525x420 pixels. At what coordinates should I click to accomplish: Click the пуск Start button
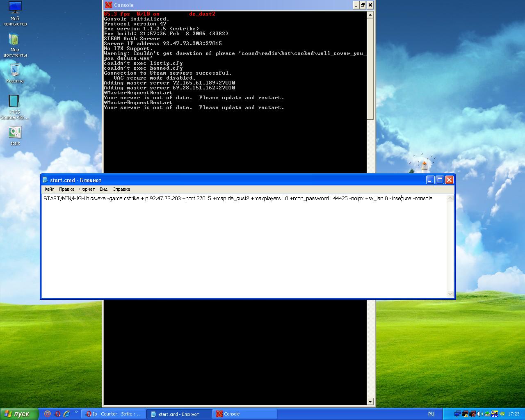click(x=19, y=414)
